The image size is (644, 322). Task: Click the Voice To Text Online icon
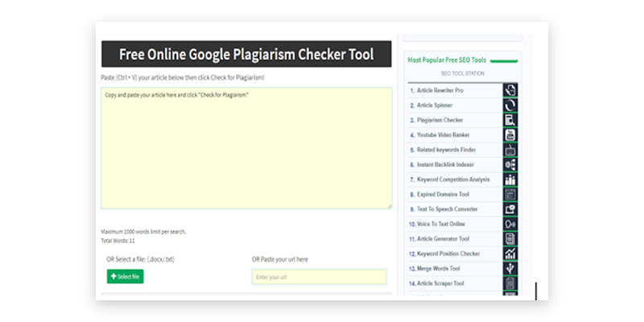510,225
